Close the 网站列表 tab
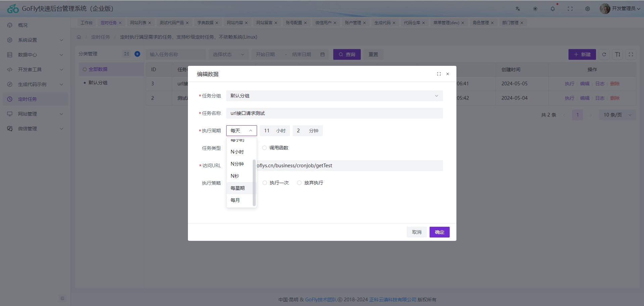Viewport: 644px width, 306px height. pos(150,23)
